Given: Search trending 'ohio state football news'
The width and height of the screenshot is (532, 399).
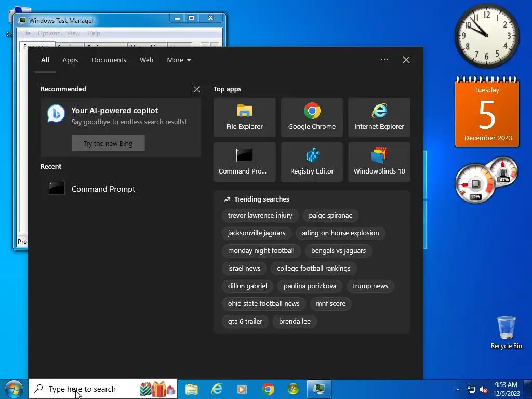Looking at the screenshot, I should coord(264,303).
